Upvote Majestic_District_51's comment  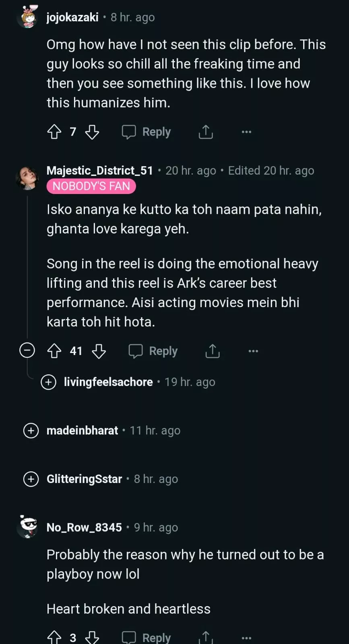[x=54, y=351]
